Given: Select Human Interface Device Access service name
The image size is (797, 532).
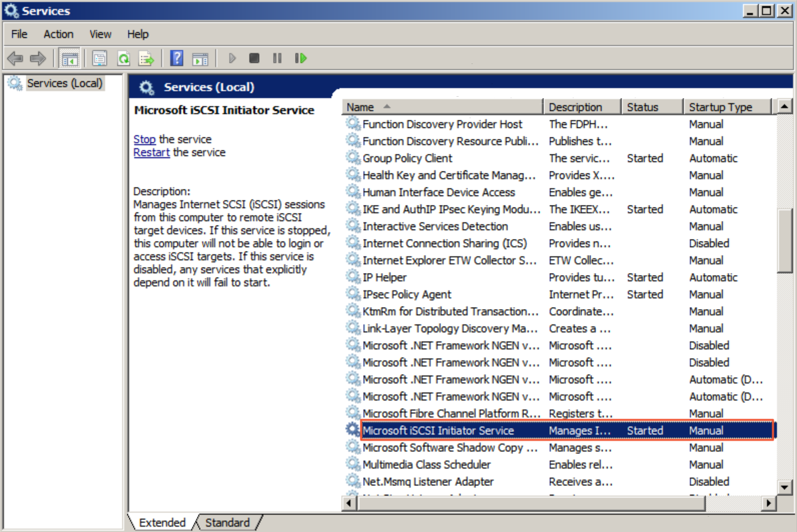Looking at the screenshot, I should pyautogui.click(x=439, y=192).
